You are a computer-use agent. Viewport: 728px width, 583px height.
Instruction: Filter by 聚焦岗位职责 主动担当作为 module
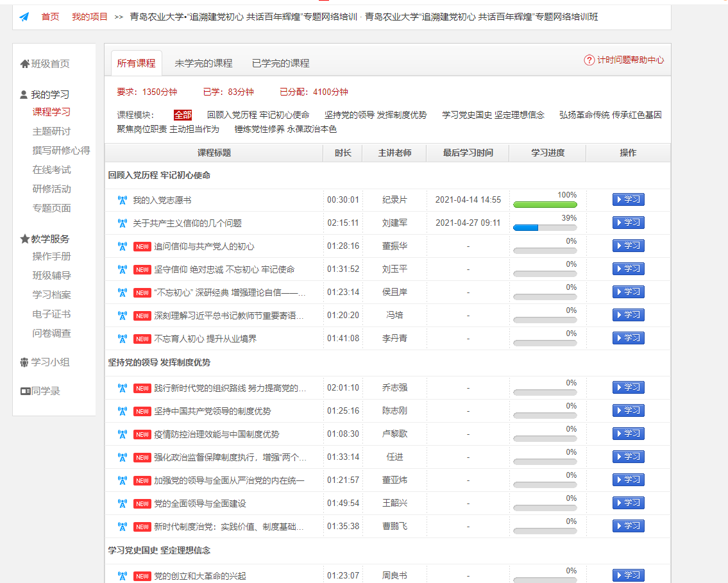pos(168,129)
